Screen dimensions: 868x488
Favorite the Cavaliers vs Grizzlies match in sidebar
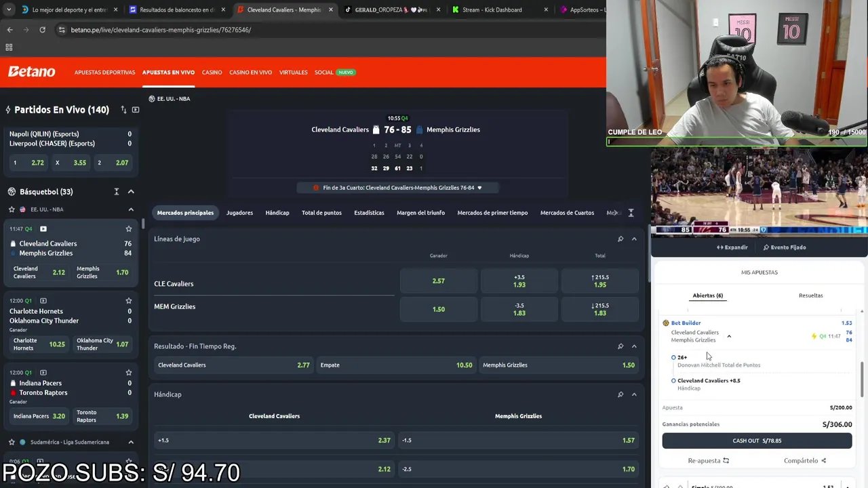(x=129, y=229)
